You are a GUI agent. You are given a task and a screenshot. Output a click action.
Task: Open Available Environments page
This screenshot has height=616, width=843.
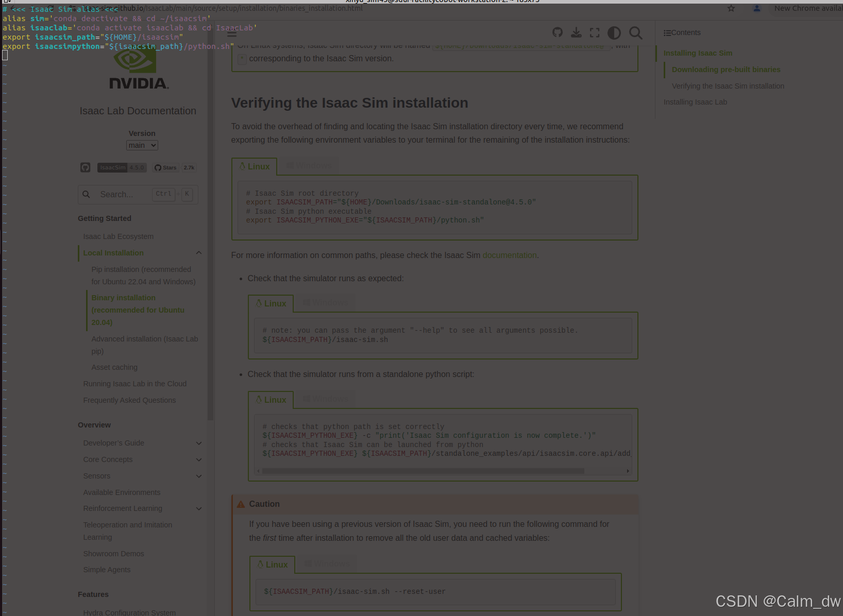tap(122, 492)
